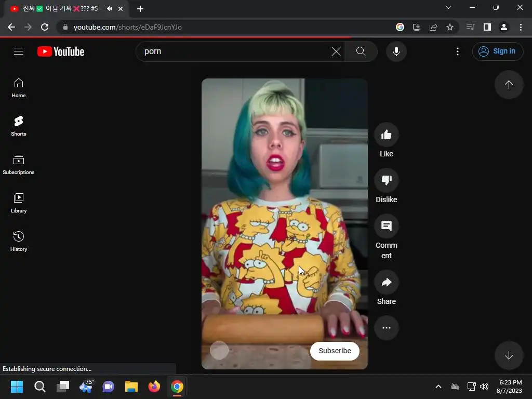Open a new browser tab
This screenshot has height=399, width=532.
click(x=140, y=9)
